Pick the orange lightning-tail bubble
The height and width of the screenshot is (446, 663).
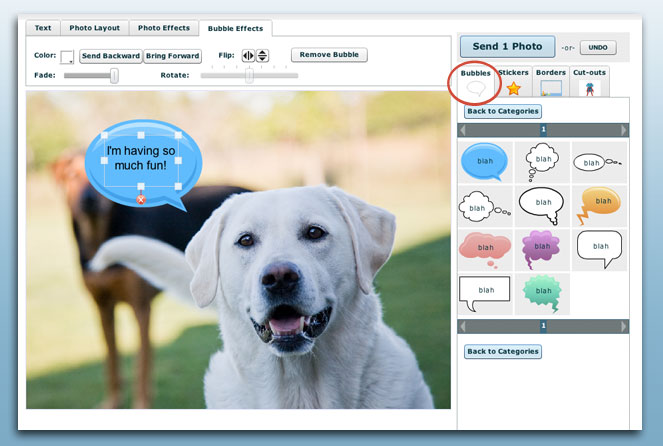point(599,206)
